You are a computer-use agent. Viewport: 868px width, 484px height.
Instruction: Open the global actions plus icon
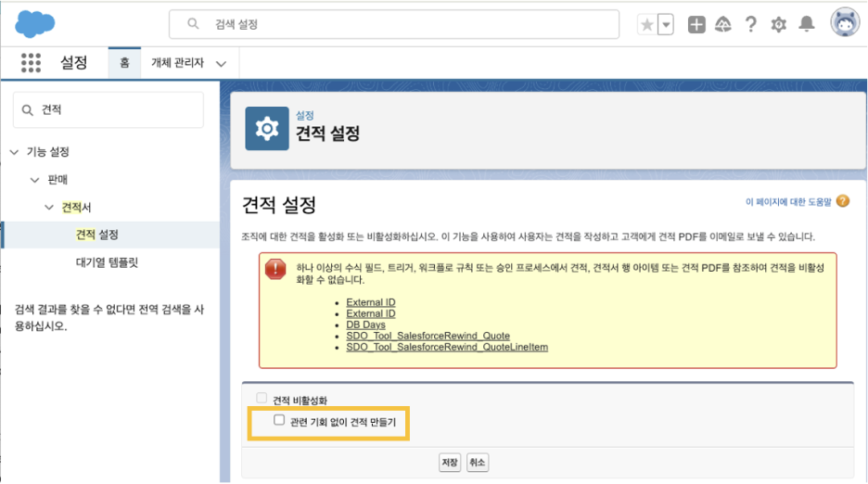[696, 24]
